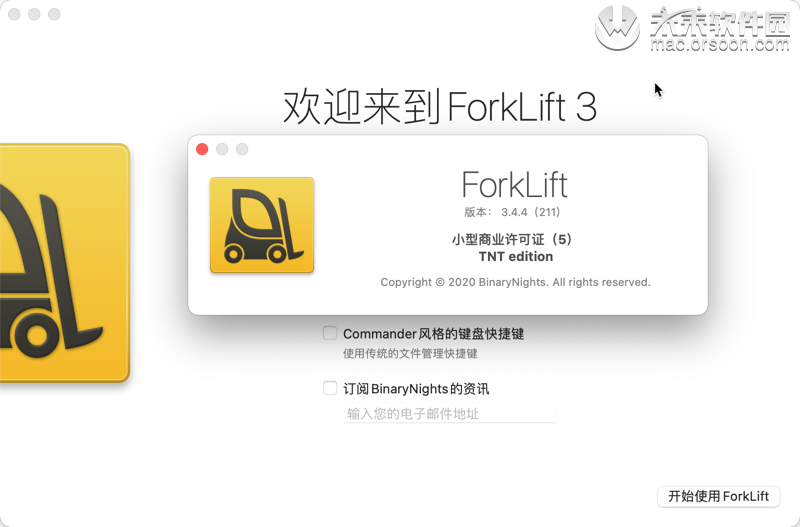Click the orsoon watermark logo at top right
800x527 pixels.
point(692,28)
